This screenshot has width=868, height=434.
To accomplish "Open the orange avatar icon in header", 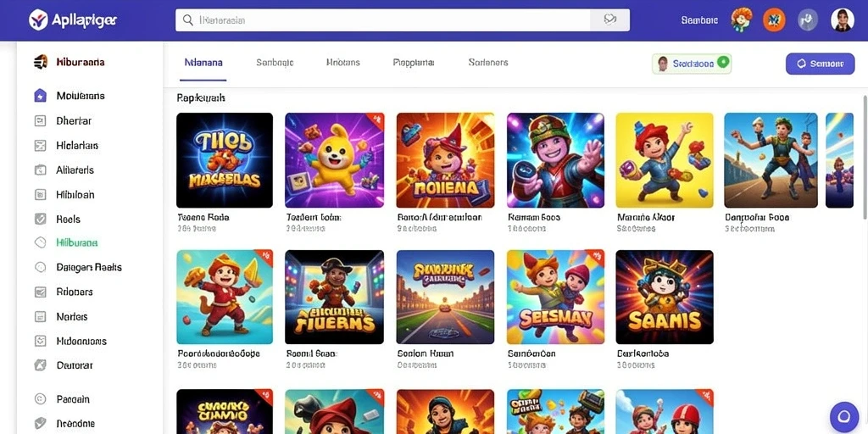I will [x=774, y=20].
